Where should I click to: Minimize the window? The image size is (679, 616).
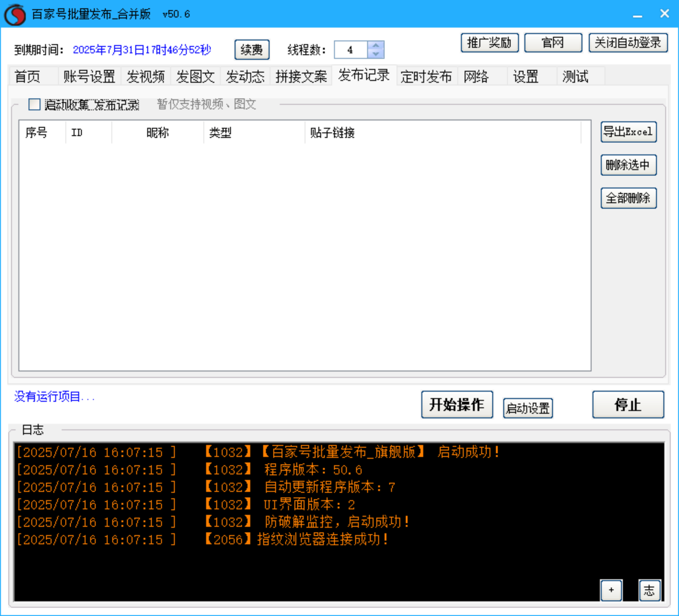tap(637, 14)
